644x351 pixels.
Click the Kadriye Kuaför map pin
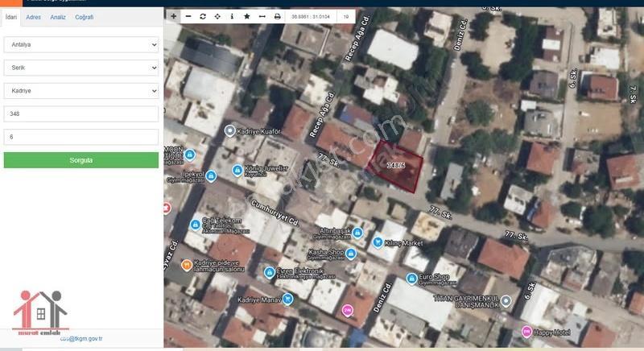(229, 131)
